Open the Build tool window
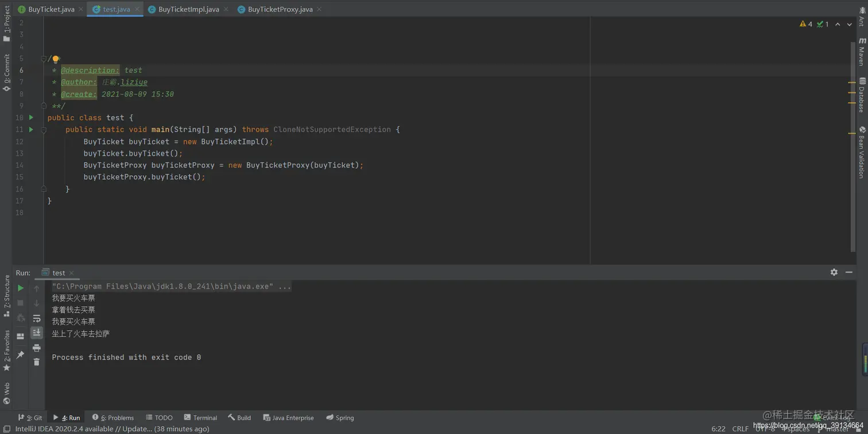Image resolution: width=868 pixels, height=434 pixels. [x=239, y=417]
